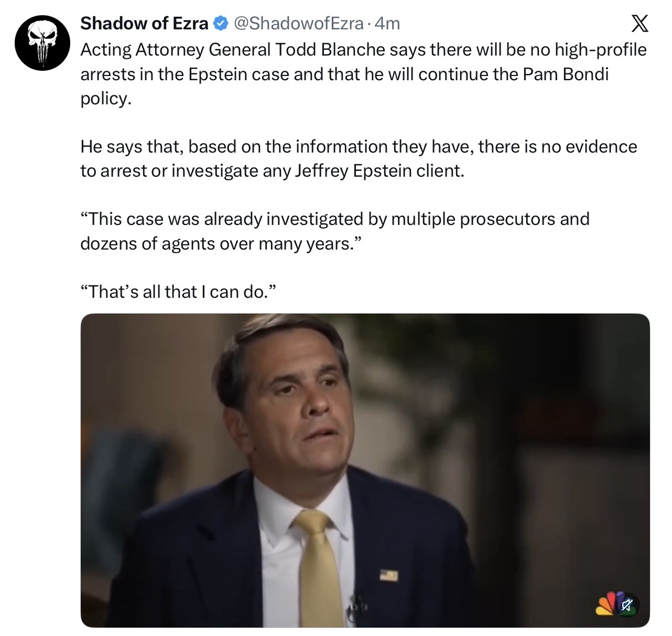Click the blue verified checkmark badge

[x=221, y=24]
